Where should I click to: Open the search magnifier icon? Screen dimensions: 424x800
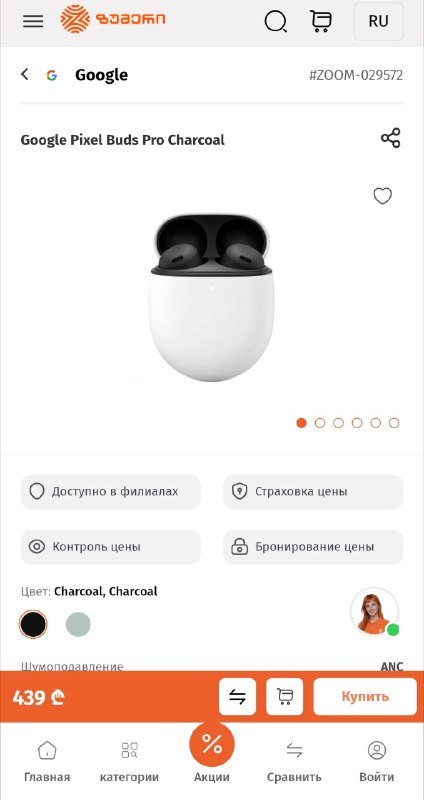[276, 21]
